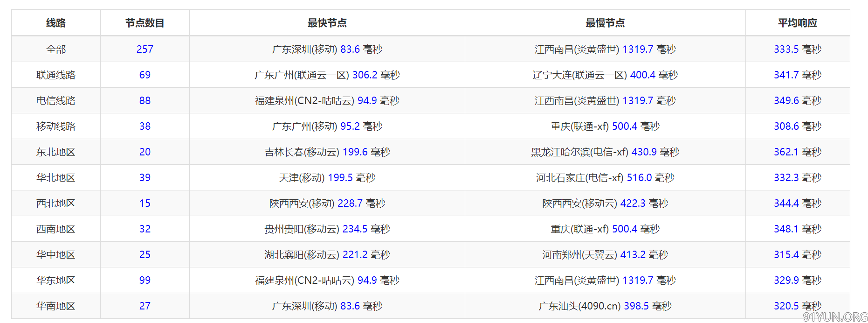Click 天津(移动) 199.5 fastest node
868x323 pixels.
coord(327,177)
